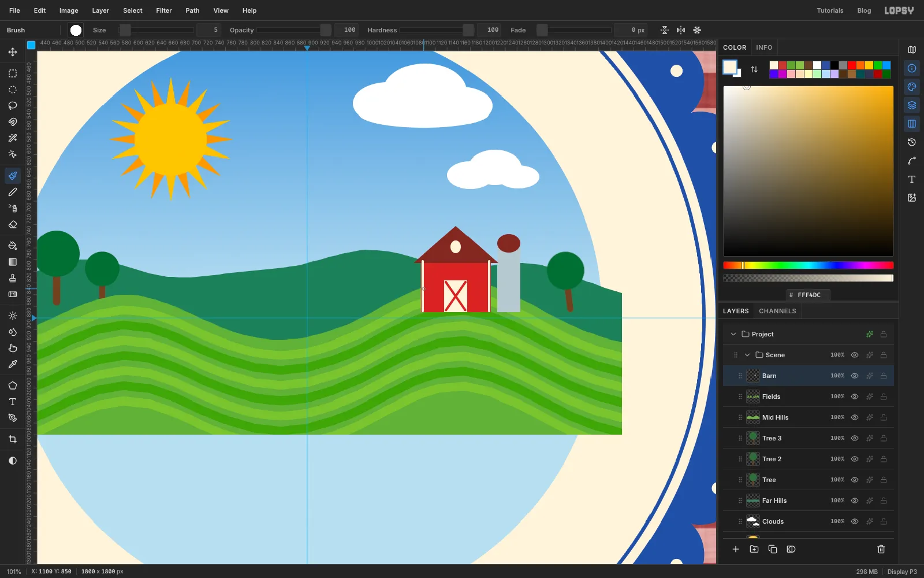The height and width of the screenshot is (578, 924).
Task: Toggle visibility of Tree 3 layer
Action: tap(855, 438)
